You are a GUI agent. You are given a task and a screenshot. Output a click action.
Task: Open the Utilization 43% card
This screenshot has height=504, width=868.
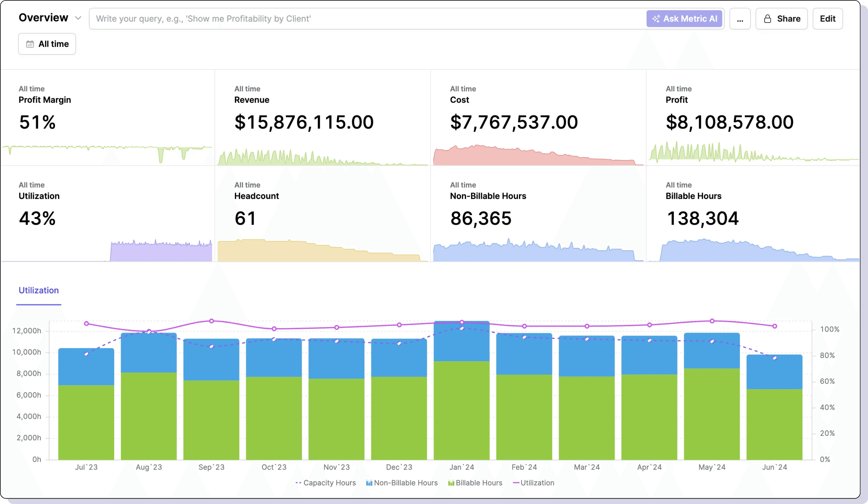click(x=108, y=214)
